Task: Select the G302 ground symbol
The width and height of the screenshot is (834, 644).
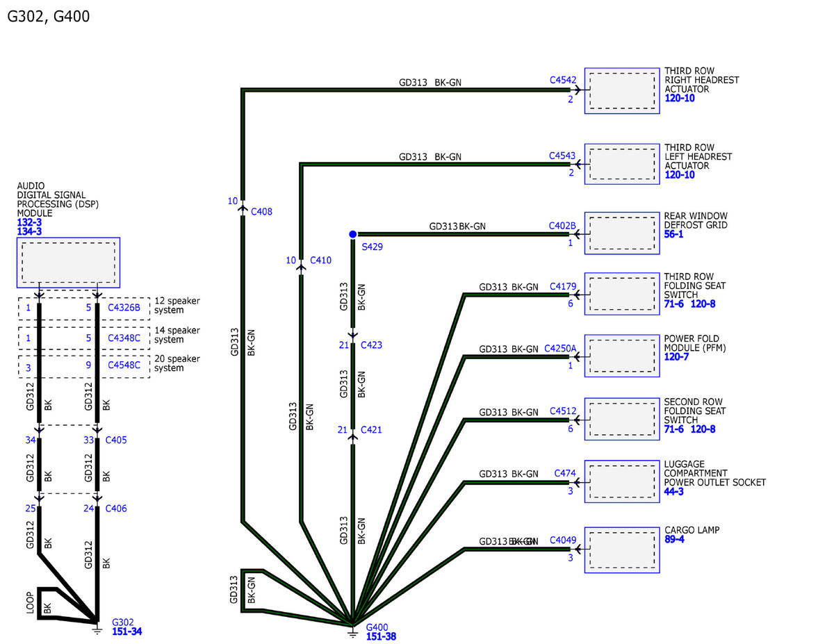Action: pos(97,628)
